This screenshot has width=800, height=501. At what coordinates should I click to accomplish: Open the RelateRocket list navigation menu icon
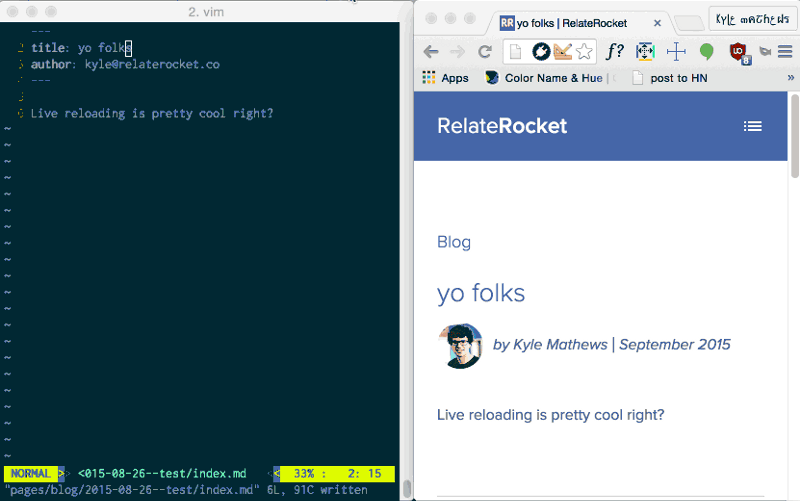click(753, 126)
